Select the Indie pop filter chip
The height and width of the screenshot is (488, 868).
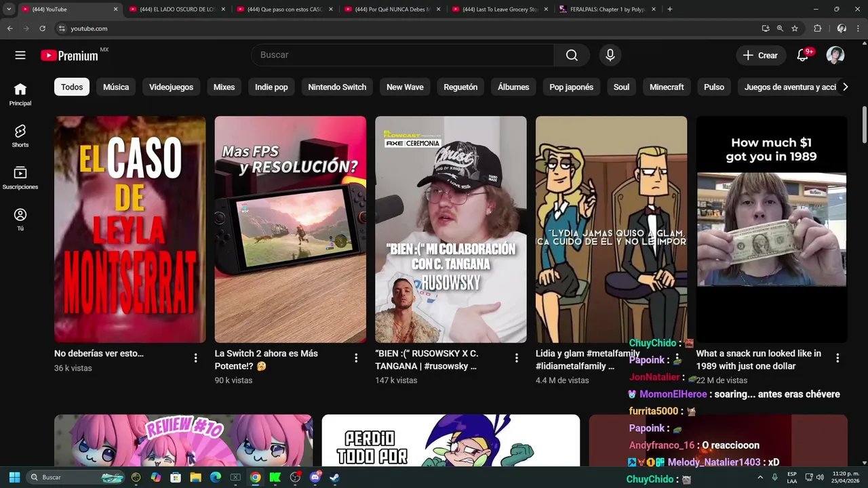pos(271,87)
